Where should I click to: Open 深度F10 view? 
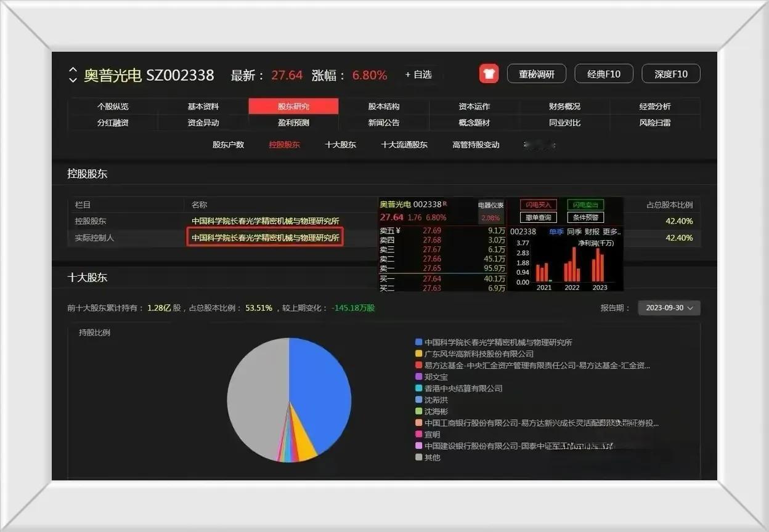tap(670, 74)
